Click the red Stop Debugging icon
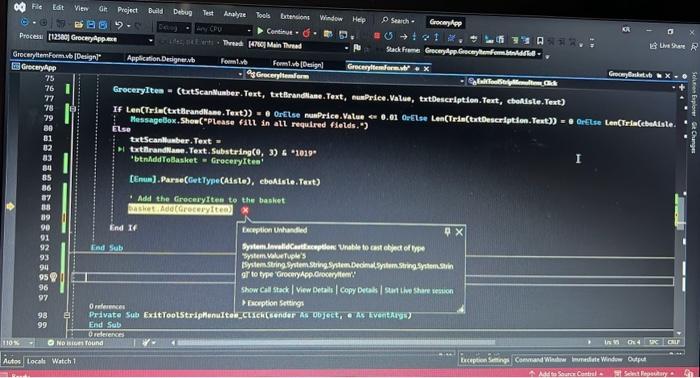The image size is (700, 378). tap(377, 36)
